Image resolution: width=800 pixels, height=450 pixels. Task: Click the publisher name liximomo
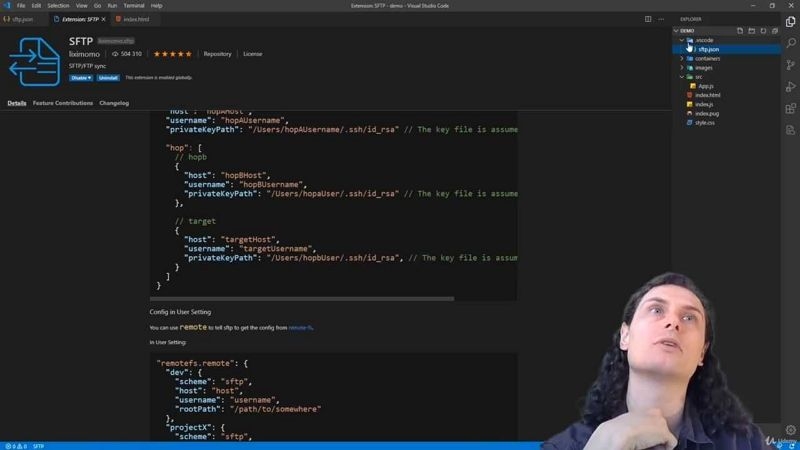tap(85, 54)
